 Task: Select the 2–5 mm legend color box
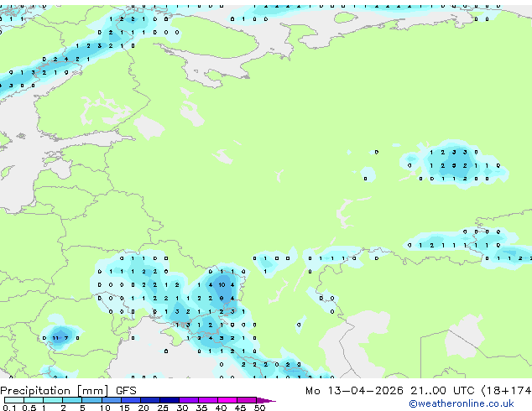coord(72,400)
